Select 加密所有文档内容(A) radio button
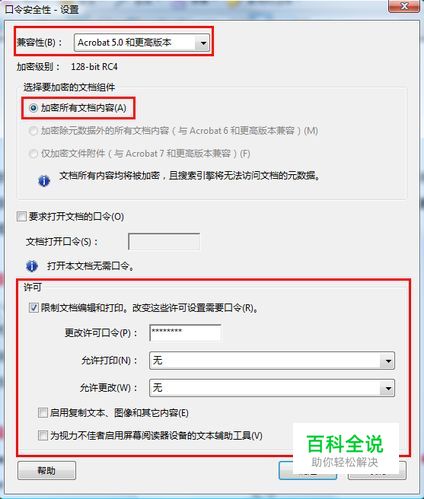Viewport: 424px width, 499px height. point(33,108)
